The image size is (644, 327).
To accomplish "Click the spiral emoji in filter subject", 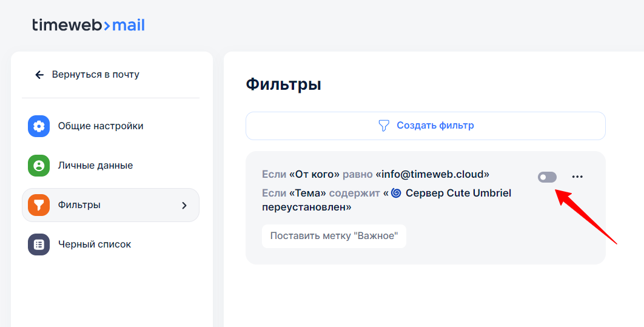I will click(x=396, y=193).
